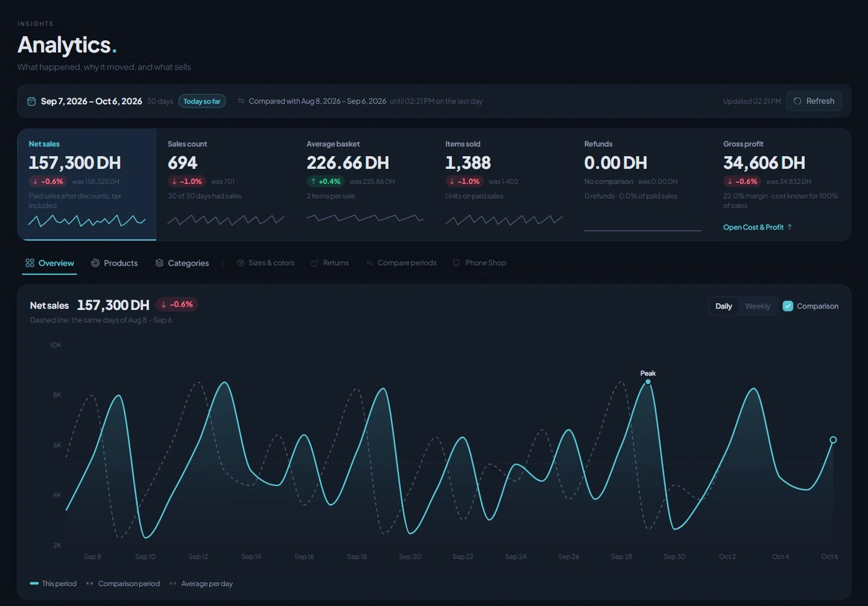Uncheck the Comparison checkbox
Viewport: 868px width, 606px height.
788,306
